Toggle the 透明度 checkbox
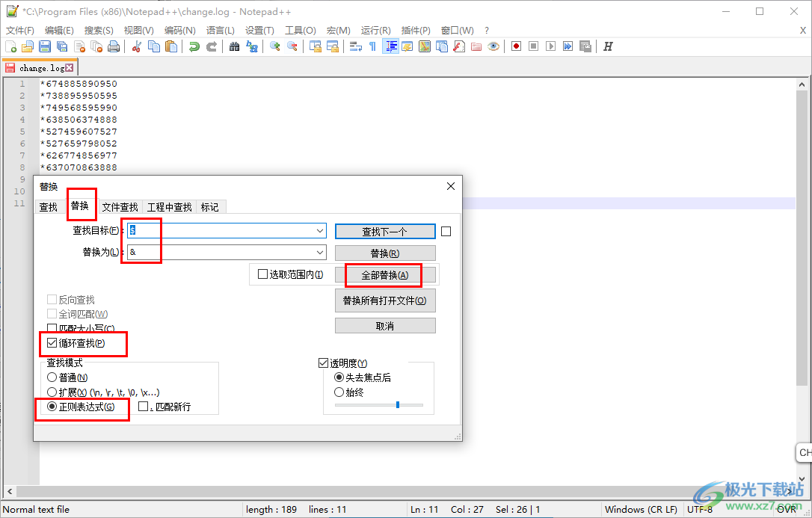The height and width of the screenshot is (518, 812). tap(323, 363)
